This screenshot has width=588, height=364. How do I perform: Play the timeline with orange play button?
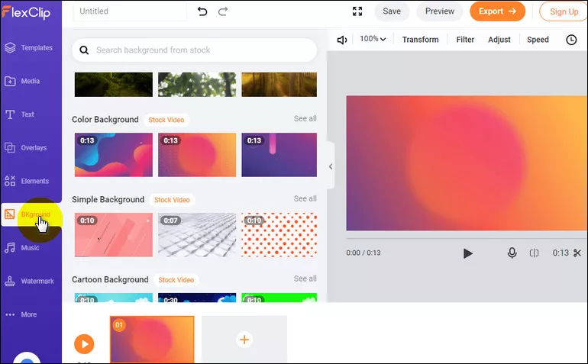coord(84,344)
